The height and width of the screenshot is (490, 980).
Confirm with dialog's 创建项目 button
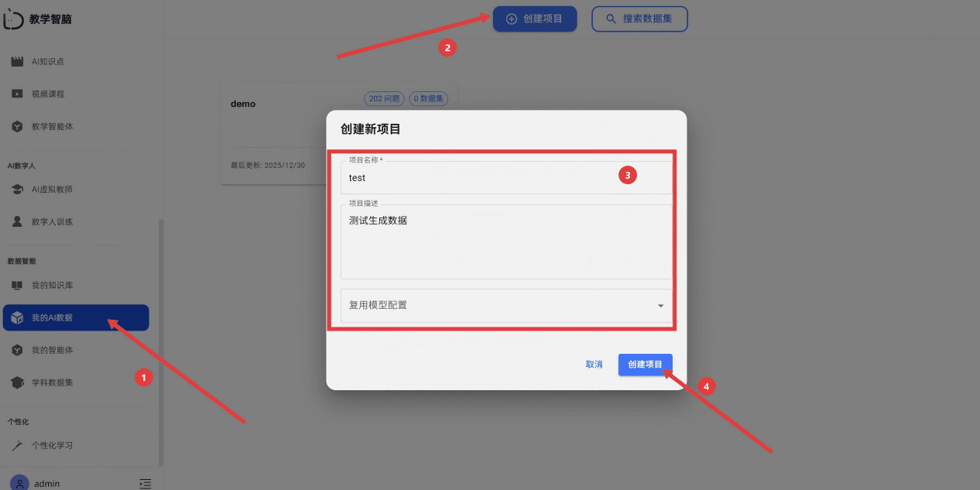click(x=646, y=365)
